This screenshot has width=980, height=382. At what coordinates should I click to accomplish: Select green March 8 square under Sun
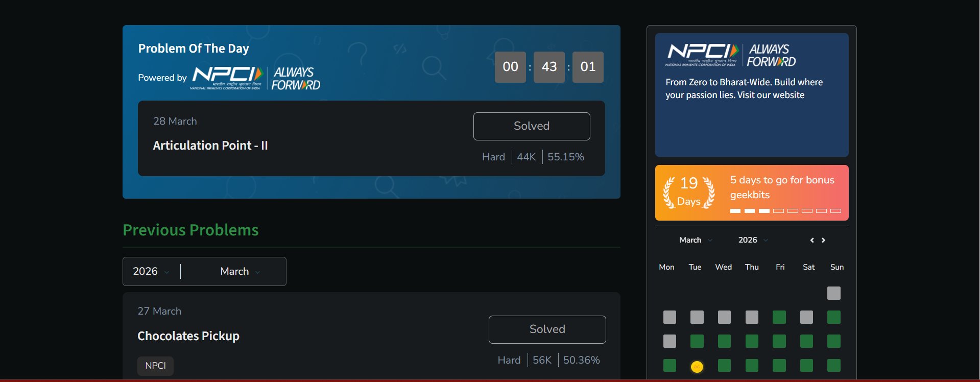(834, 317)
